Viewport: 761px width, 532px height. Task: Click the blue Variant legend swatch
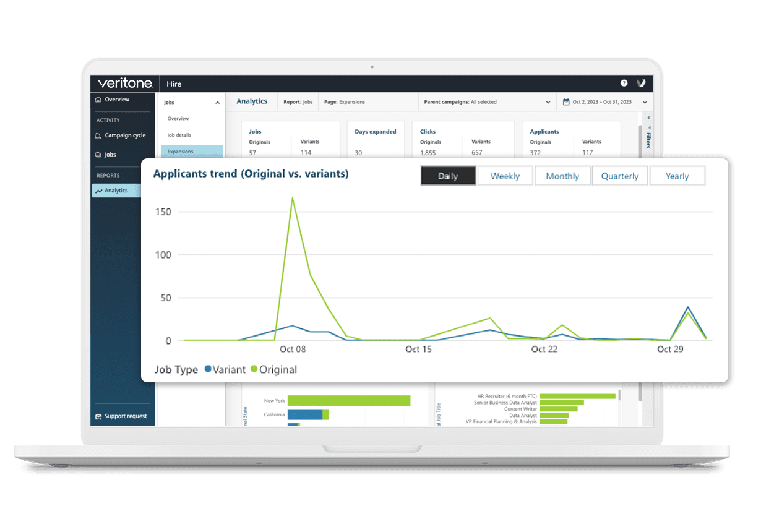pyautogui.click(x=208, y=369)
